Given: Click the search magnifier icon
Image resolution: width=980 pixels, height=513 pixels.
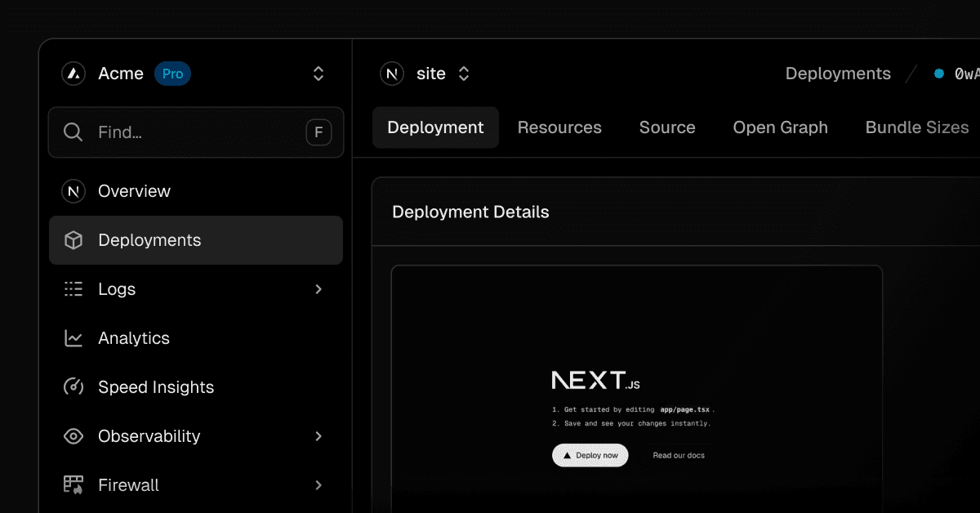Looking at the screenshot, I should 73,132.
